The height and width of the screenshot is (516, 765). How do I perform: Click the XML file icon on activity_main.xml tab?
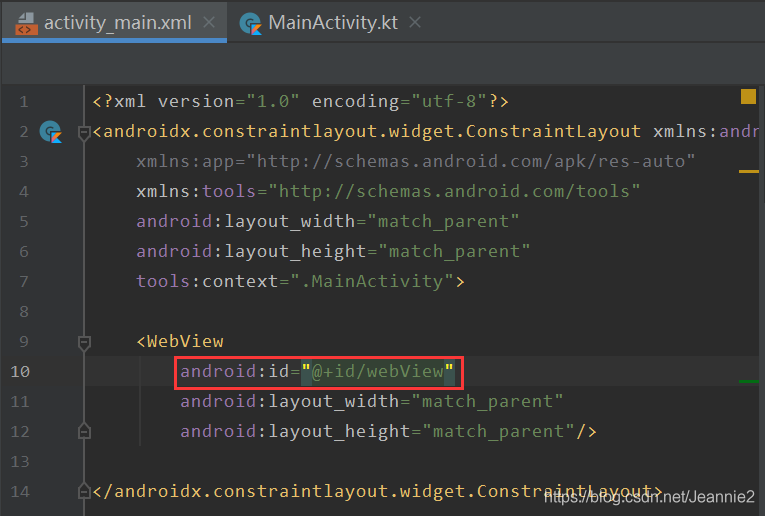pyautogui.click(x=26, y=23)
